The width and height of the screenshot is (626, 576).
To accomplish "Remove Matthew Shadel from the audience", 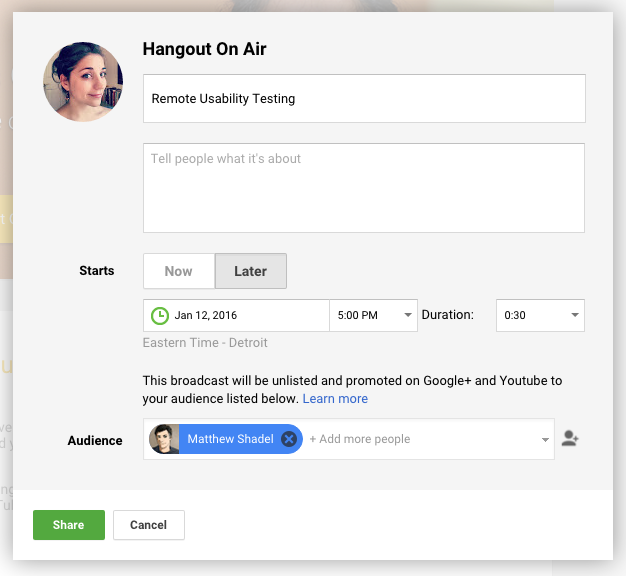I will pyautogui.click(x=289, y=439).
